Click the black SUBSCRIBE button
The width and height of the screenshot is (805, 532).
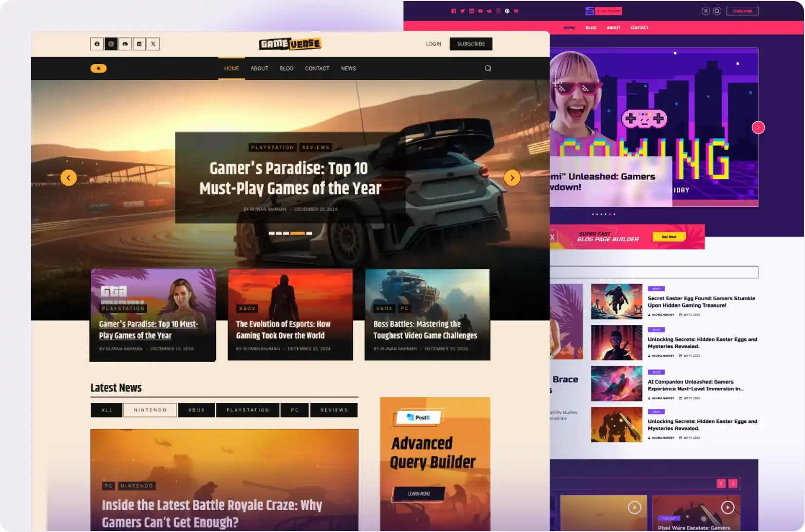[x=471, y=44]
